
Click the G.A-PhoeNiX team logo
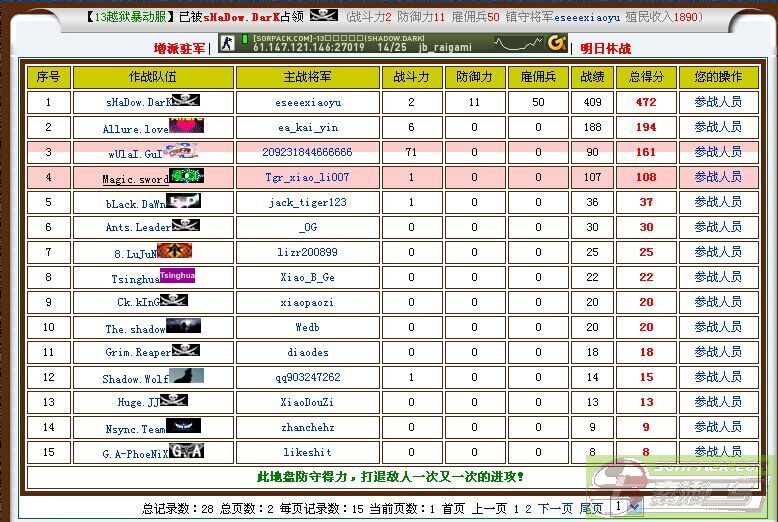(186, 451)
